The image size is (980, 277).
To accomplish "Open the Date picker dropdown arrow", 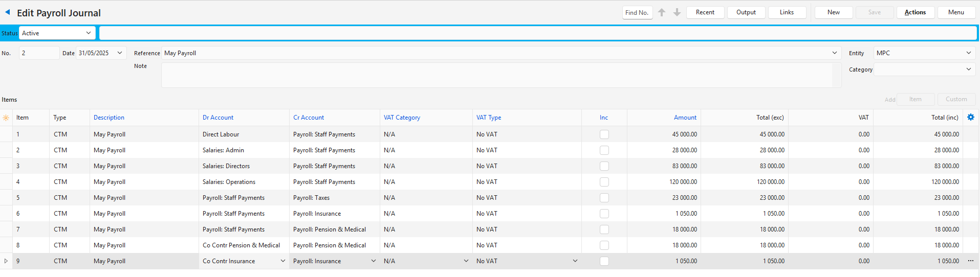I will (120, 53).
